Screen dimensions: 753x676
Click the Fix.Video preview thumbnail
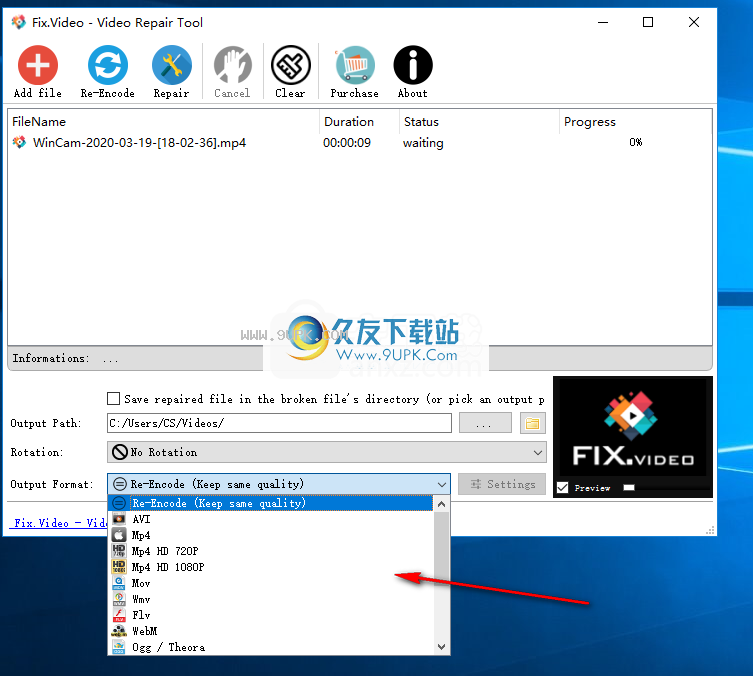coord(632,430)
